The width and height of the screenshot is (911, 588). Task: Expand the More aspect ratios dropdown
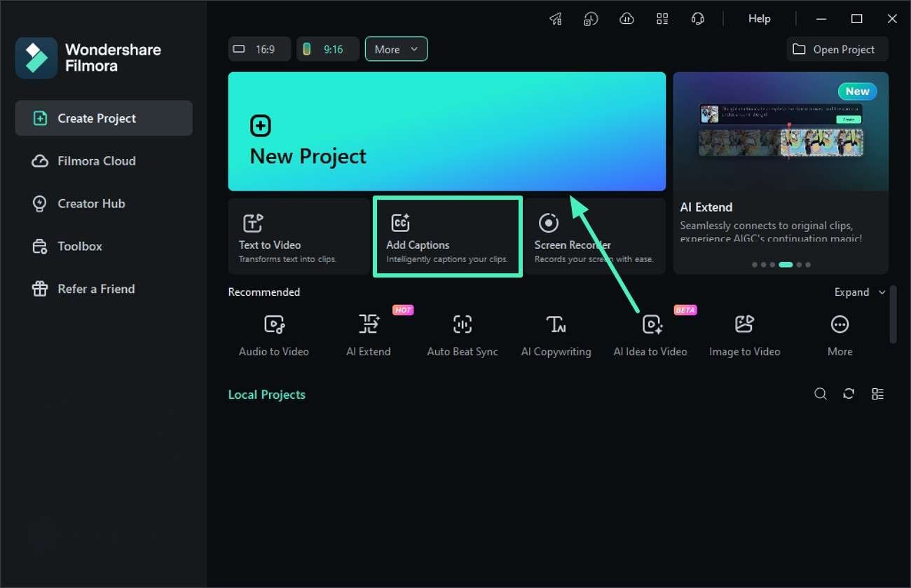396,49
